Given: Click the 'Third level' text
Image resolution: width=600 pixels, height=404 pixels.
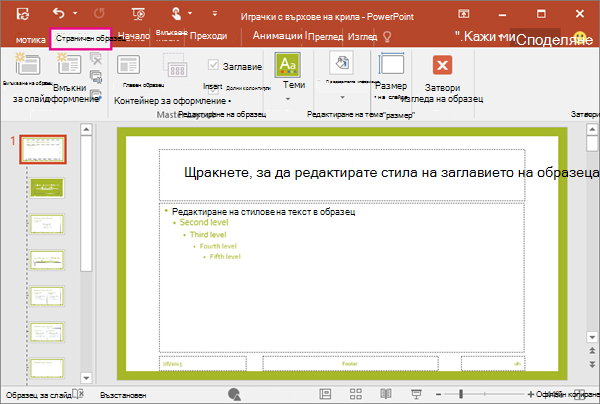Looking at the screenshot, I should [x=208, y=235].
